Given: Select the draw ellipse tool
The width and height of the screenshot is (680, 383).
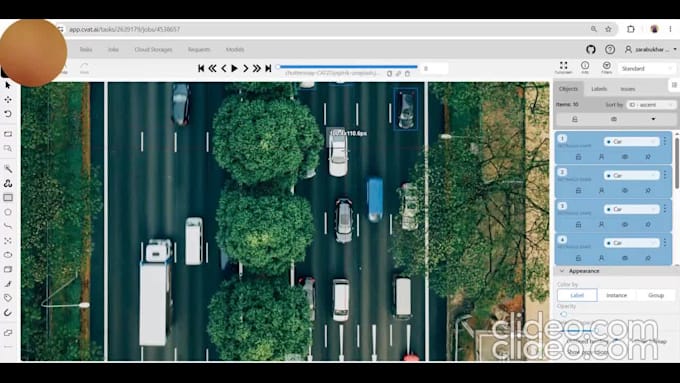Looking at the screenshot, I should (x=8, y=255).
